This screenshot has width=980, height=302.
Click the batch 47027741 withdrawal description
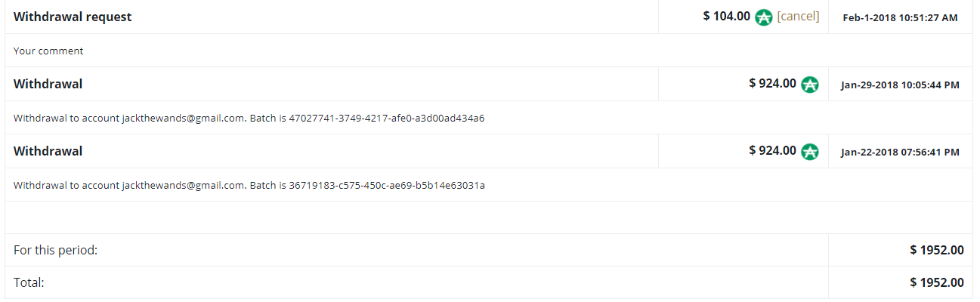(249, 119)
